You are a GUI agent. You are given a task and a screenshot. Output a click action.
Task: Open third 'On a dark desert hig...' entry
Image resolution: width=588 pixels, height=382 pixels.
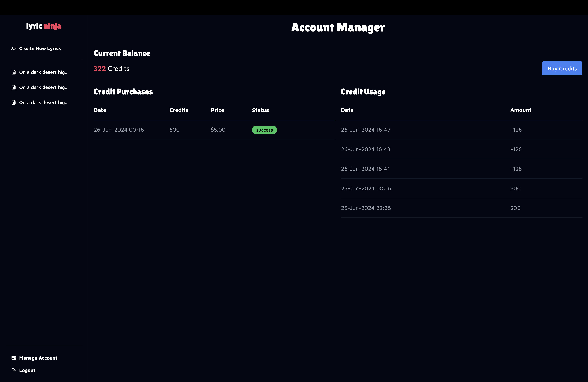[x=44, y=102]
